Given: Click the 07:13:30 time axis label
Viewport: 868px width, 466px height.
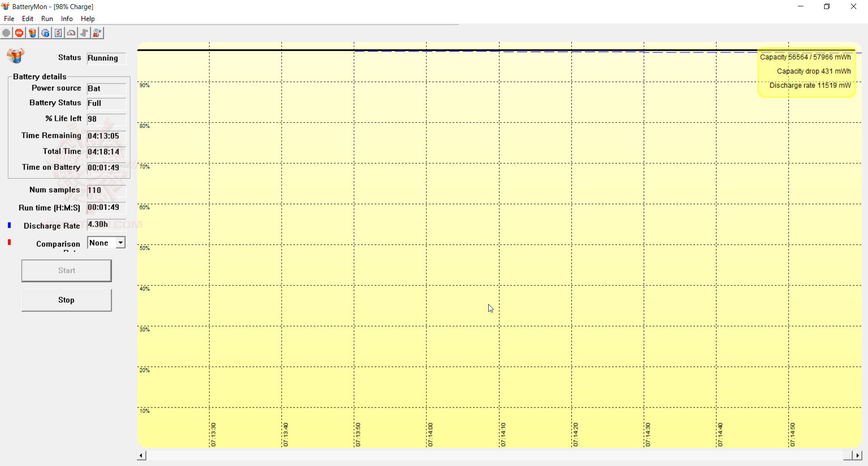Looking at the screenshot, I should (213, 435).
